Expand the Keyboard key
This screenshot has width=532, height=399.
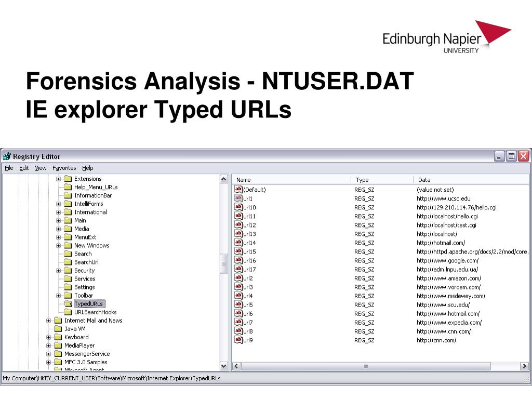(x=48, y=337)
